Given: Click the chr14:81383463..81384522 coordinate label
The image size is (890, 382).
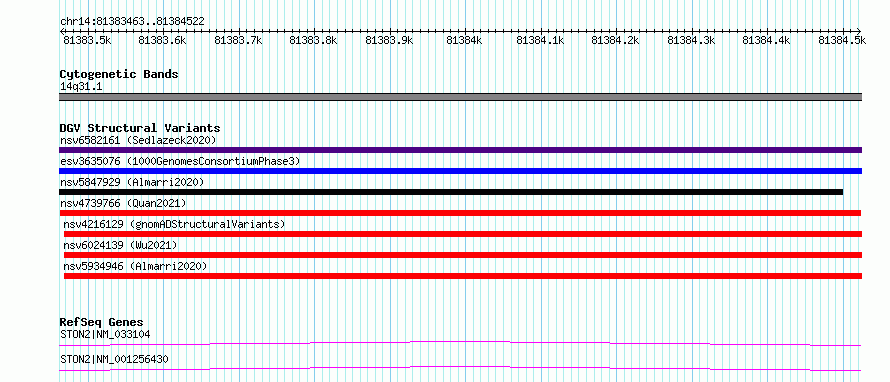Looking at the screenshot, I should tap(132, 22).
